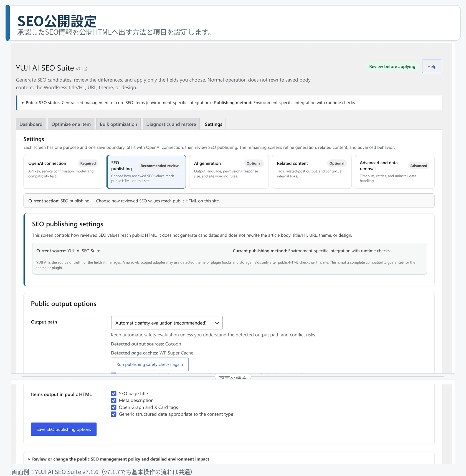Open Advanced and data removal card
This screenshot has height=476, width=466.
click(395, 172)
